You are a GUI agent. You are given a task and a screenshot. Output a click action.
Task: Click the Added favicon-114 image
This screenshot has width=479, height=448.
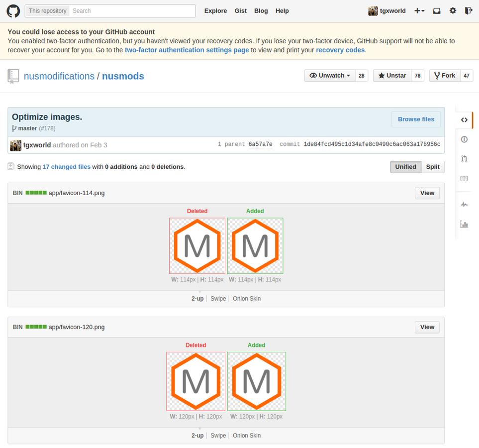[x=255, y=246]
